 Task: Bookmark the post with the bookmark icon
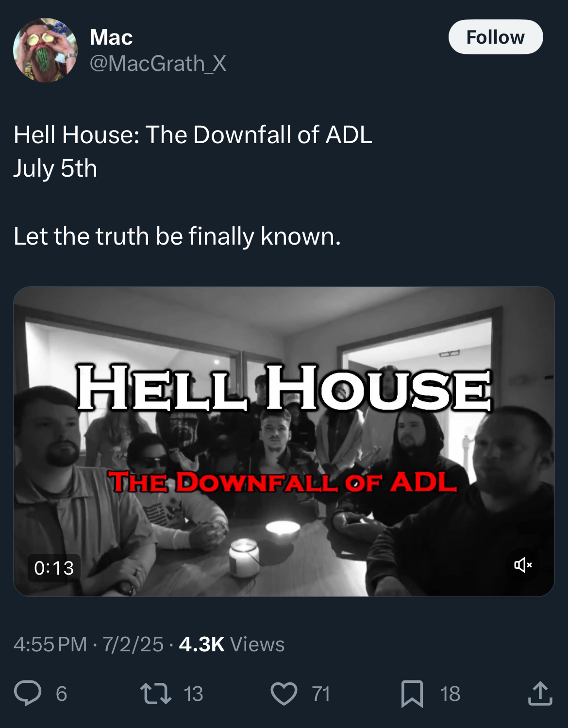[x=412, y=693]
